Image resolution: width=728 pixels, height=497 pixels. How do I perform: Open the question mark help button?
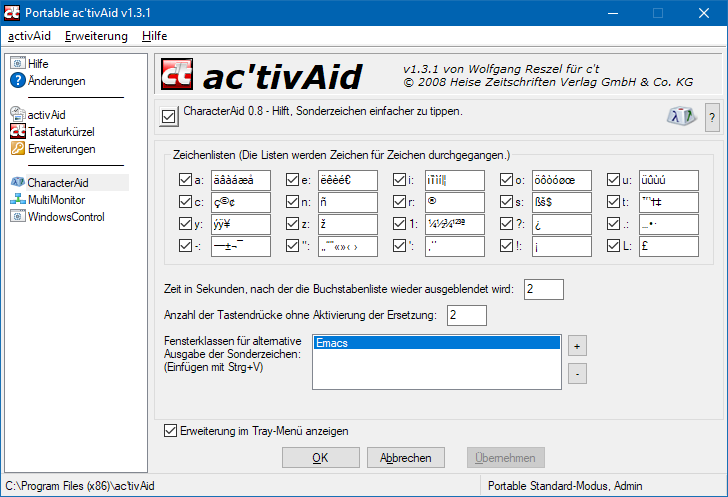[712, 118]
